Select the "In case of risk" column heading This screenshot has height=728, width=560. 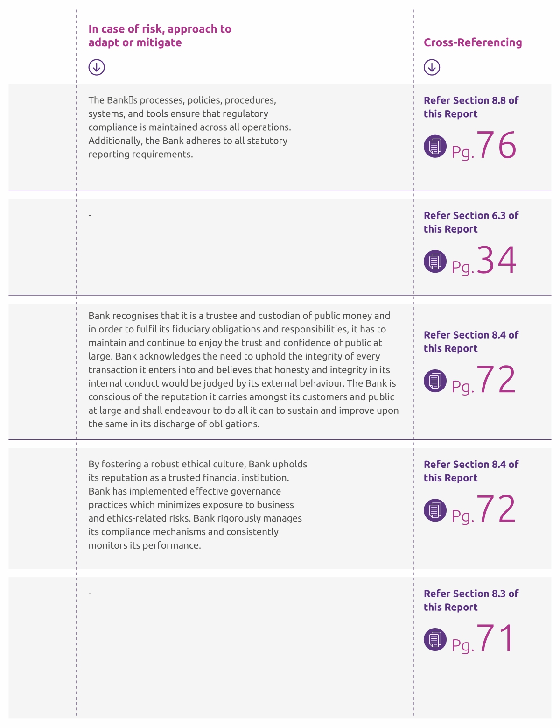pyautogui.click(x=160, y=35)
